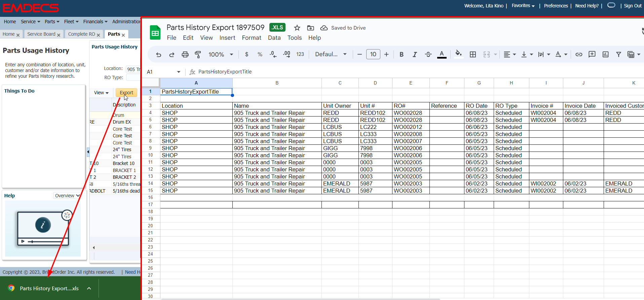Open the text wrapping dropdown
Screen dimensions: 644x300
[x=544, y=55]
